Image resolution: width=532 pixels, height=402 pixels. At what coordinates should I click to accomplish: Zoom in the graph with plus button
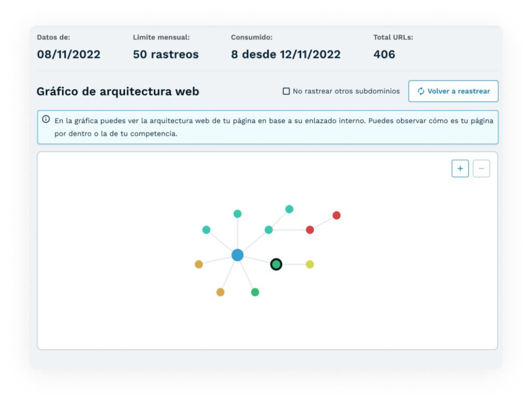coord(460,169)
